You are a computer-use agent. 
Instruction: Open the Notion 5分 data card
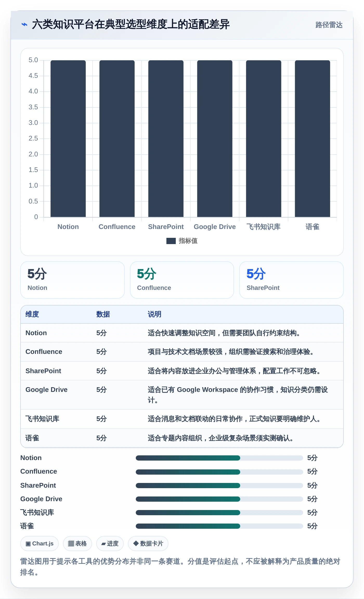73,280
